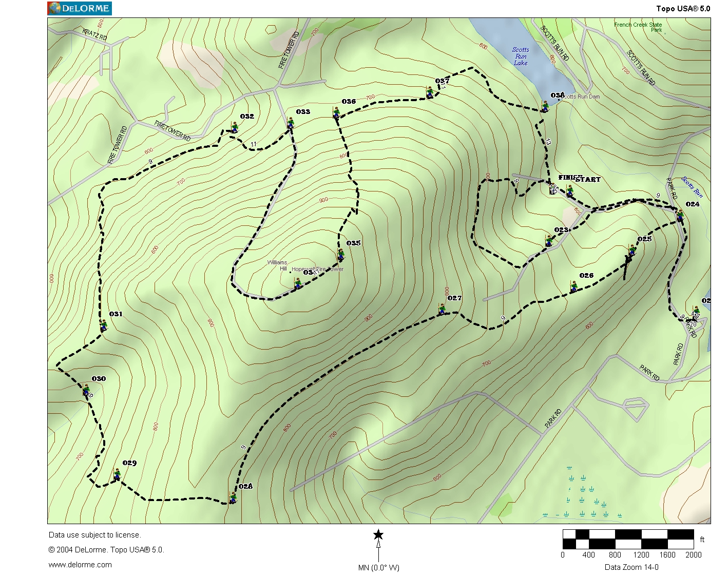Click the 2000 value on the scale
This screenshot has width=728, height=576.
coord(694,554)
